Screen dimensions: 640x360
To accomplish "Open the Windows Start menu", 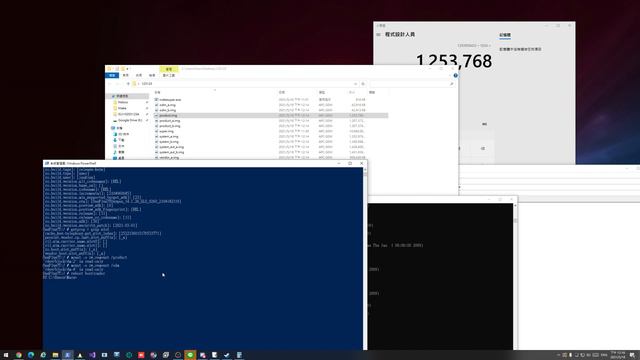I will coord(6,355).
